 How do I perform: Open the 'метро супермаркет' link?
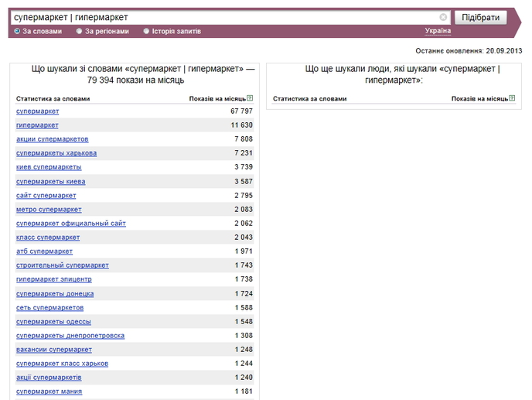click(49, 210)
